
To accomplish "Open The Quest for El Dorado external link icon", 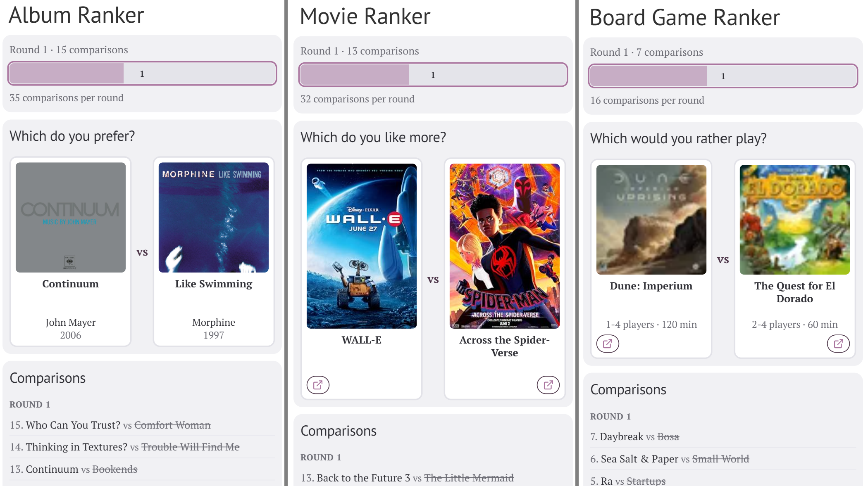I will pyautogui.click(x=838, y=344).
